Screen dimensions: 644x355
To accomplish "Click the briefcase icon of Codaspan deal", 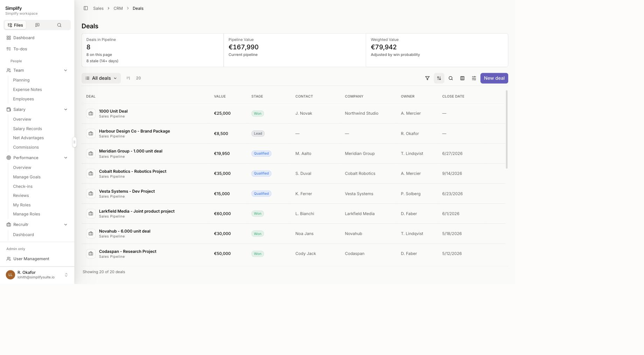I will (x=91, y=254).
